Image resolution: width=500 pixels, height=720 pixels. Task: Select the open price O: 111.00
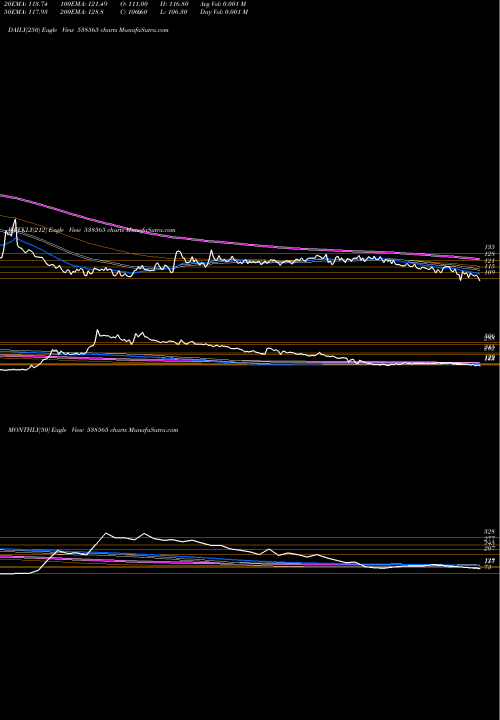click(x=135, y=4)
